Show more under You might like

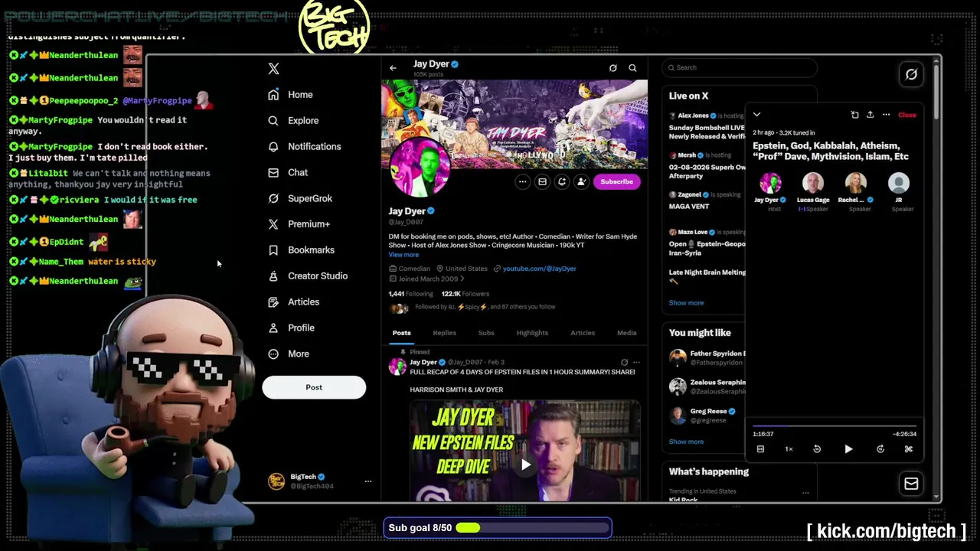point(686,442)
